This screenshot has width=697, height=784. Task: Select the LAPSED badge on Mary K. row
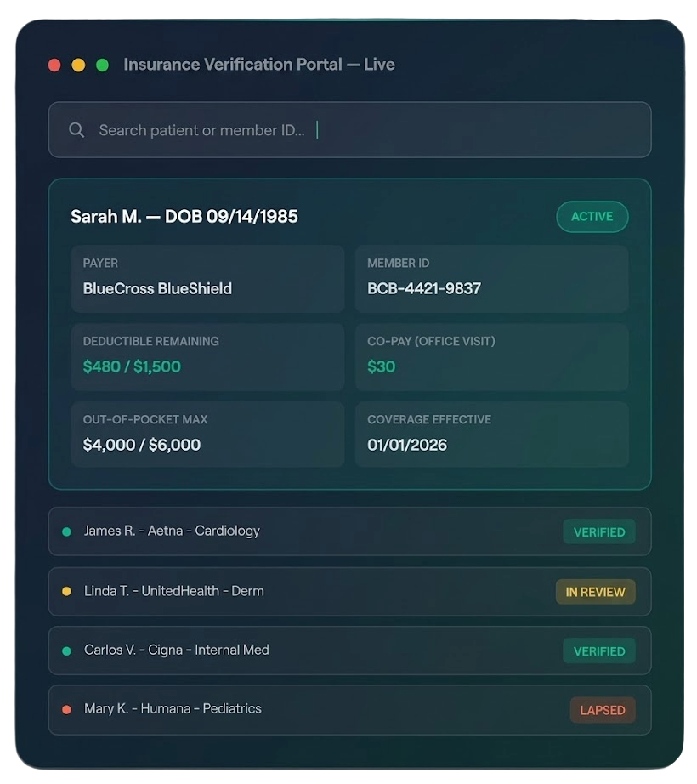tap(603, 710)
